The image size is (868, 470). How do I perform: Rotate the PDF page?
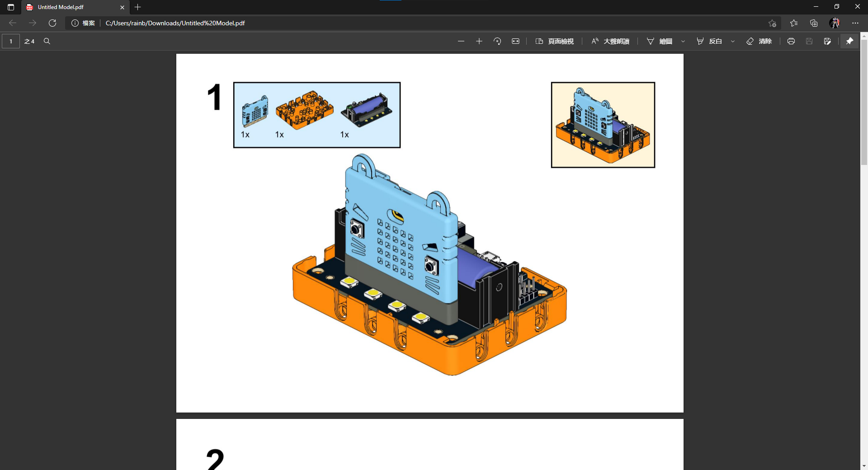(x=497, y=41)
